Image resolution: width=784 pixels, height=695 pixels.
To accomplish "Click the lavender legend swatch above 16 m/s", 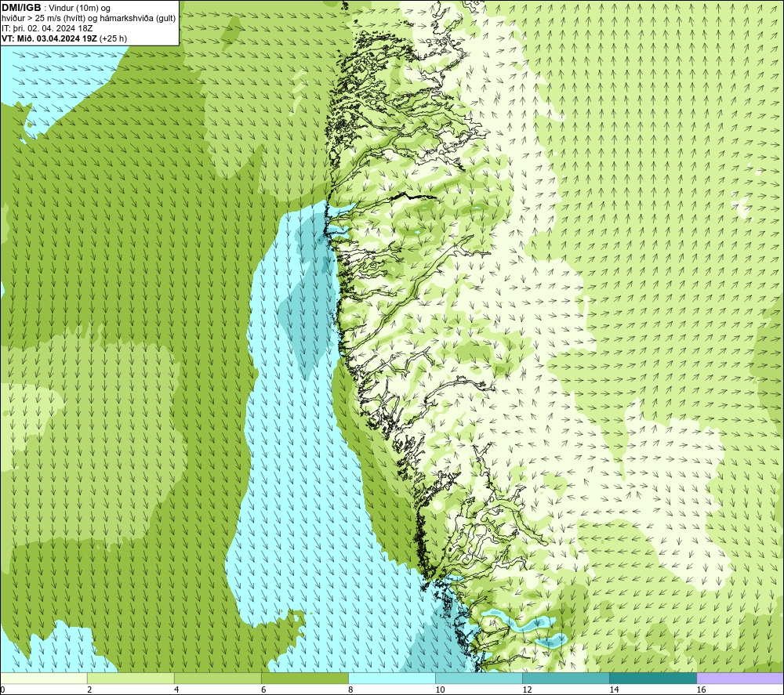I will click(x=740, y=678).
